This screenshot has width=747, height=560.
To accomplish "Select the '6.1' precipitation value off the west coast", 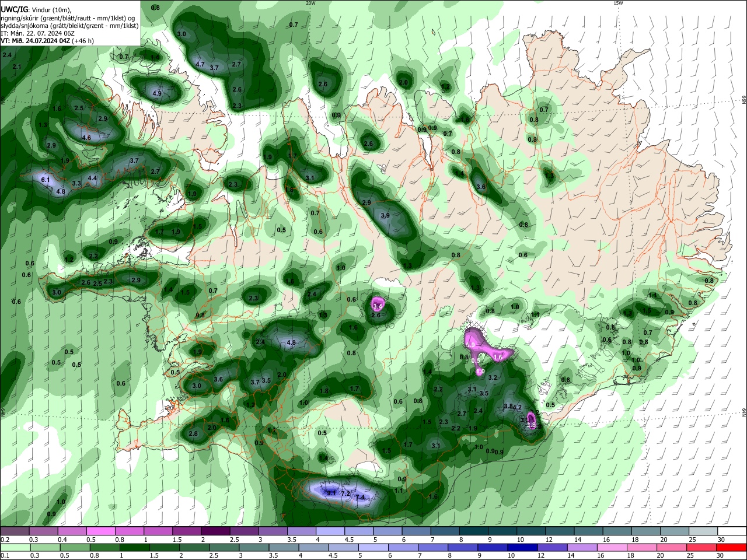I will (46, 180).
